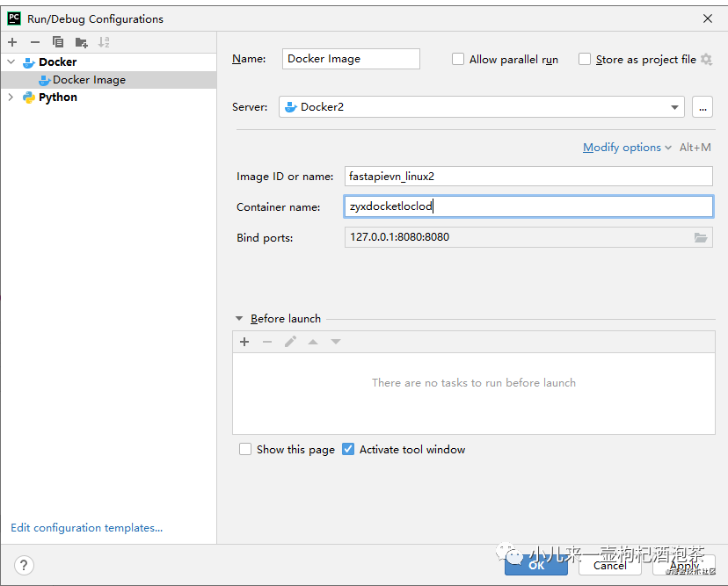Move the Before launch task down

tap(336, 342)
